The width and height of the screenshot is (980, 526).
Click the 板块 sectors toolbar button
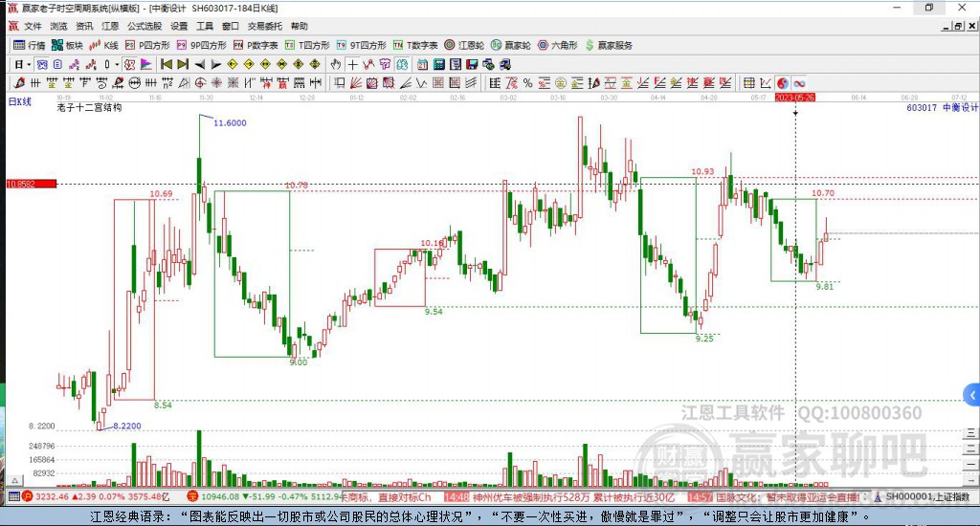67,45
